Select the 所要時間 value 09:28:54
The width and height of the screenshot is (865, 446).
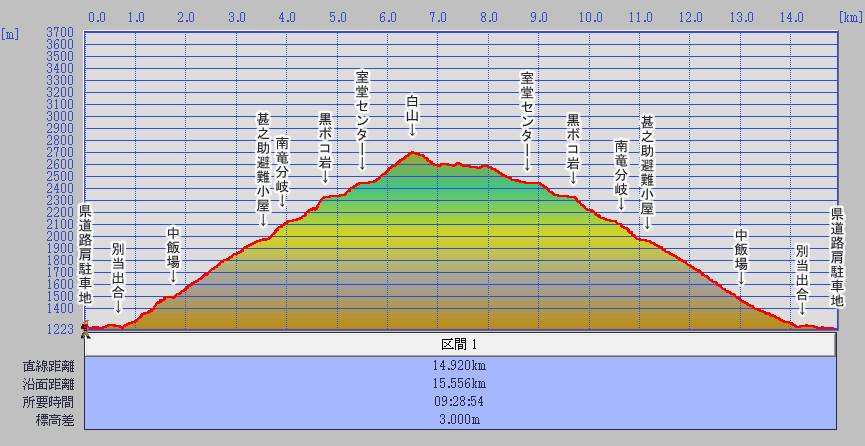point(460,401)
